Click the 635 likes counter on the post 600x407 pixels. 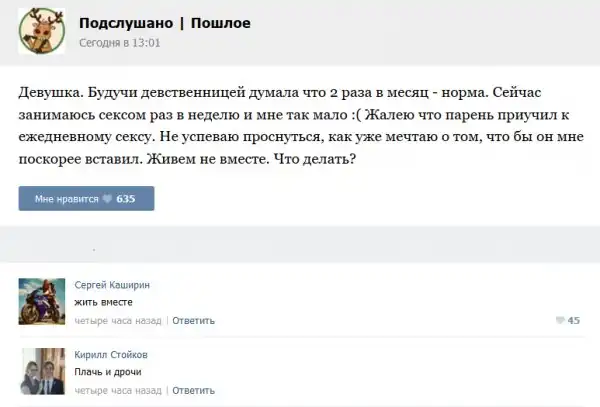click(x=126, y=199)
